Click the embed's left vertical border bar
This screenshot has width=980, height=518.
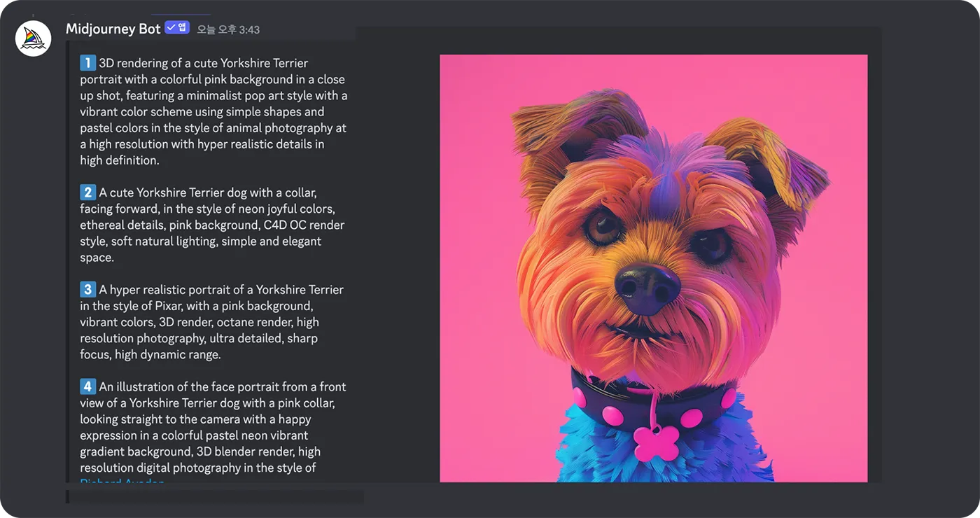click(67, 262)
